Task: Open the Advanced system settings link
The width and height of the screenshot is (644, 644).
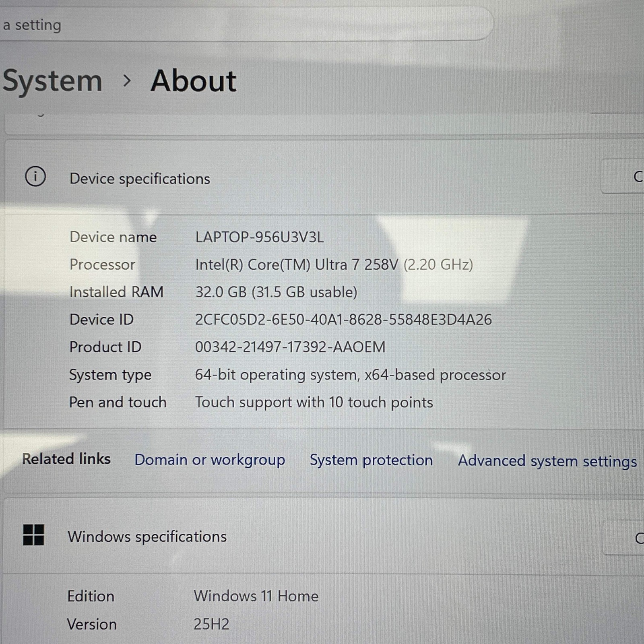Action: [x=547, y=461]
